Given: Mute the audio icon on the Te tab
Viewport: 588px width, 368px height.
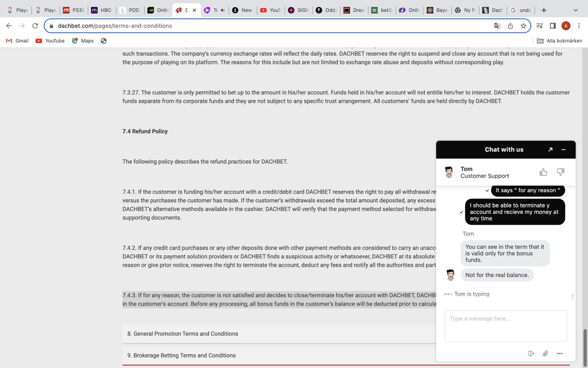Looking at the screenshot, I should point(223,10).
